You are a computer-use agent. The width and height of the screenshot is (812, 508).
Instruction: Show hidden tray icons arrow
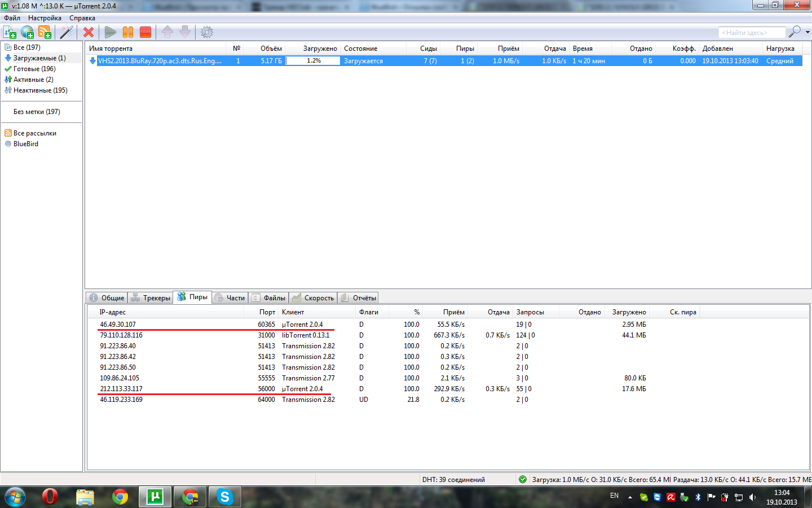point(630,497)
